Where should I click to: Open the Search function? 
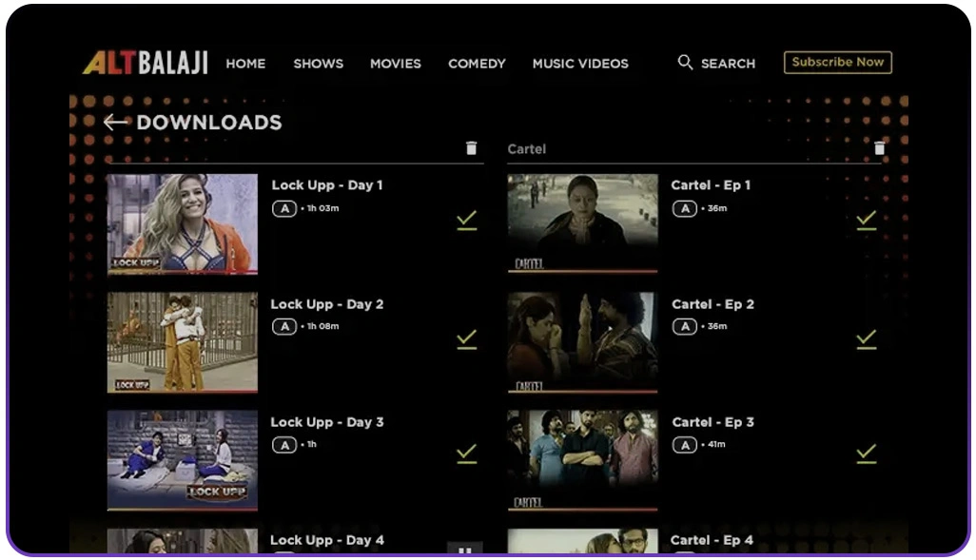click(x=717, y=63)
